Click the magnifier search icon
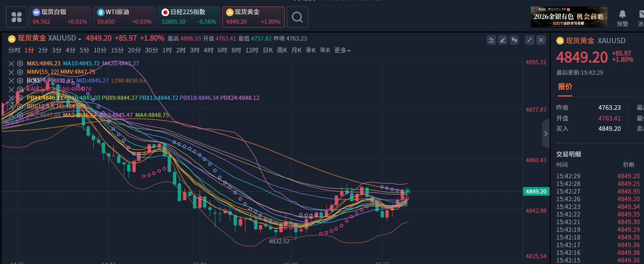 pos(297,17)
